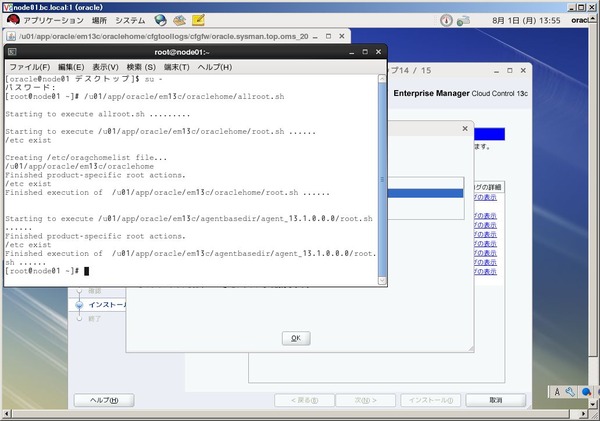Click the terminal vertical scrollbar thumb
Image resolution: width=600 pixels, height=421 pixels.
pyautogui.click(x=382, y=179)
